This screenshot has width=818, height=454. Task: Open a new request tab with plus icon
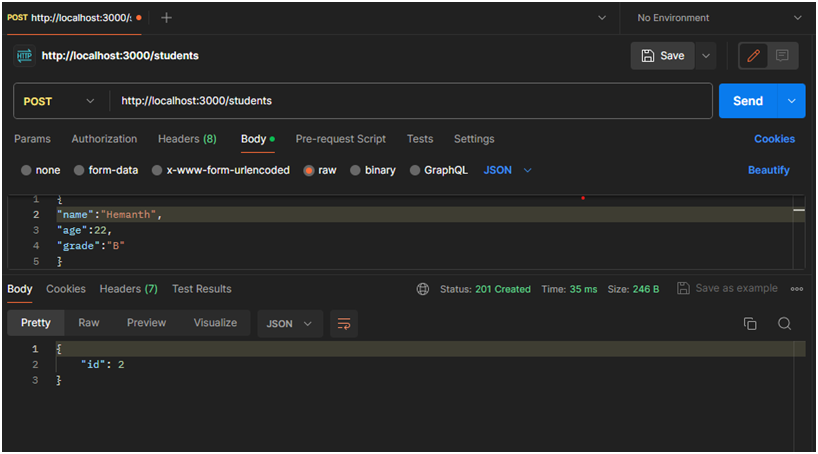pyautogui.click(x=166, y=18)
